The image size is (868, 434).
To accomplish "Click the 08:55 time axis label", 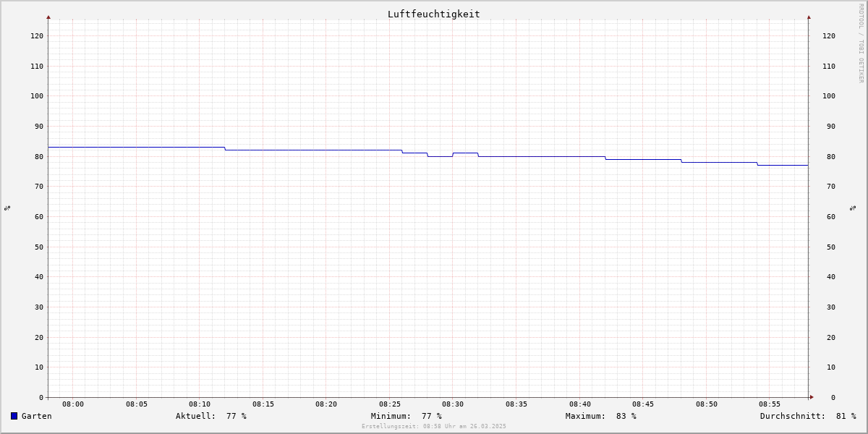I will (770, 404).
